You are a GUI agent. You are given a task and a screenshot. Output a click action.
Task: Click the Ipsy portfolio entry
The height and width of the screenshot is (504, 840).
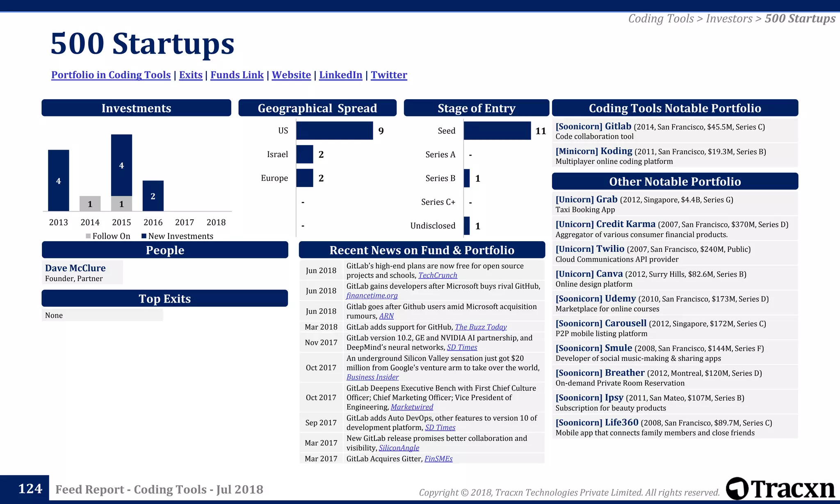pos(675,402)
